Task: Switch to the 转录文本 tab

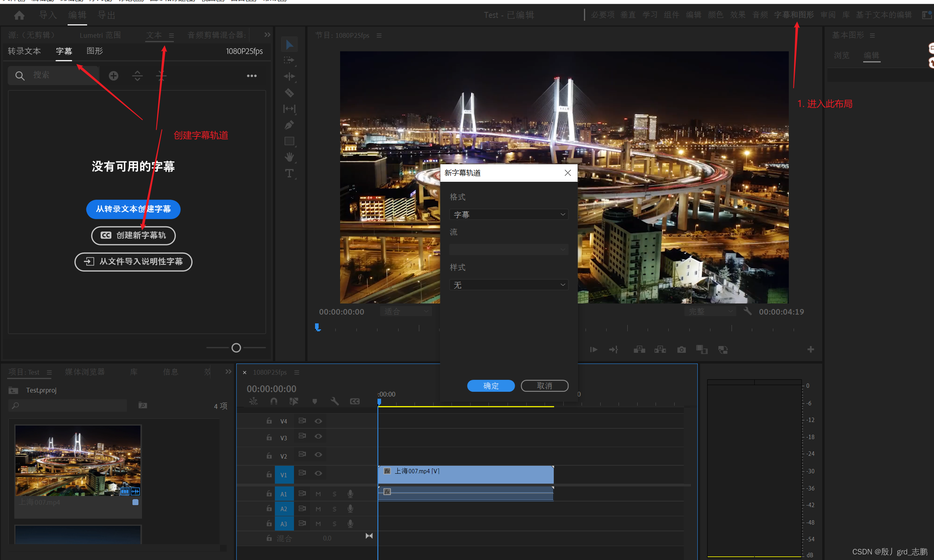Action: 24,51
